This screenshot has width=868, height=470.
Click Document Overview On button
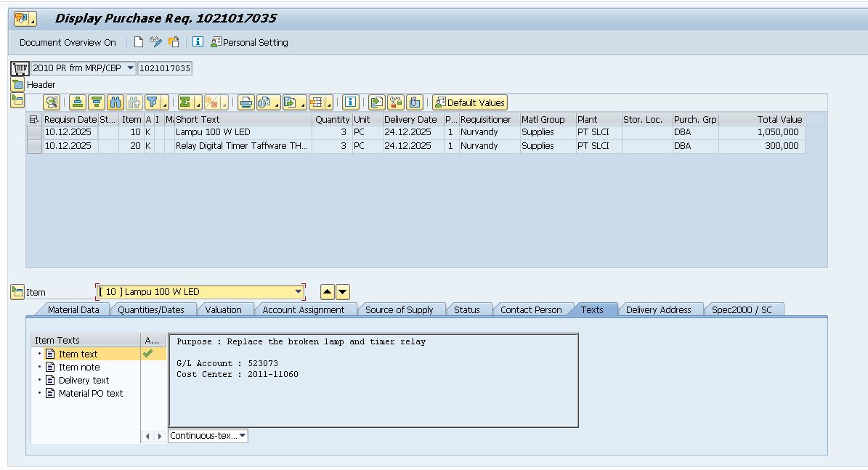[x=68, y=42]
